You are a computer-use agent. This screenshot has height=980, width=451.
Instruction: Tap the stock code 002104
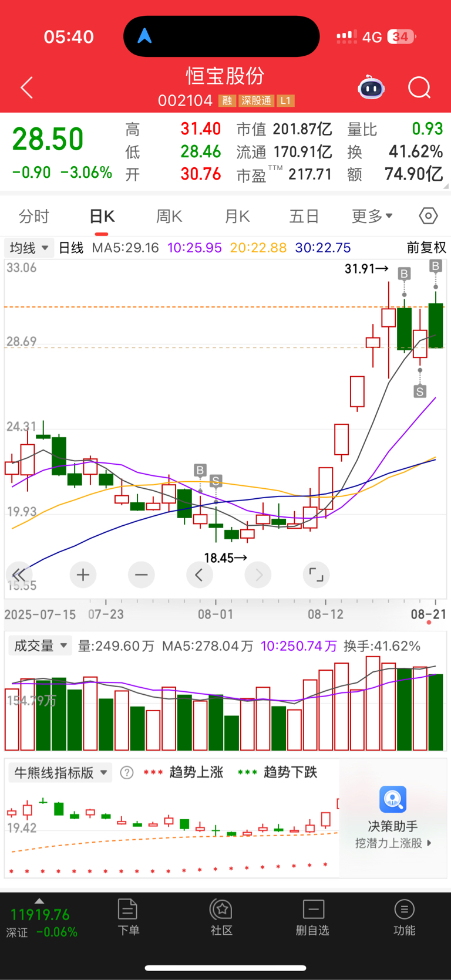click(x=185, y=101)
